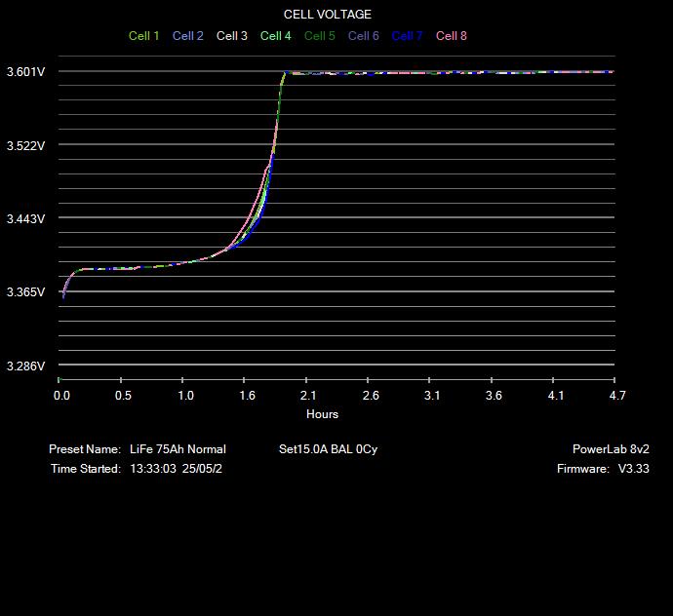Select the Cell 5 legend entry
The width and height of the screenshot is (673, 616).
tap(320, 36)
